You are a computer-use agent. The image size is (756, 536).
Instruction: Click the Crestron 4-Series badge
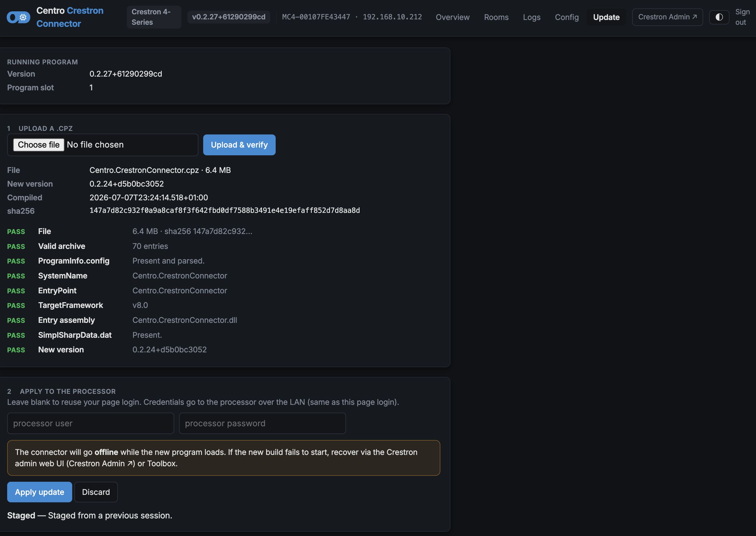point(154,17)
